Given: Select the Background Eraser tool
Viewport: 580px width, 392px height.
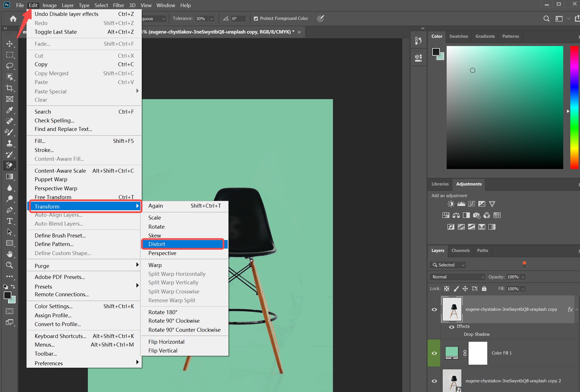Looking at the screenshot, I should pyautogui.click(x=10, y=165).
